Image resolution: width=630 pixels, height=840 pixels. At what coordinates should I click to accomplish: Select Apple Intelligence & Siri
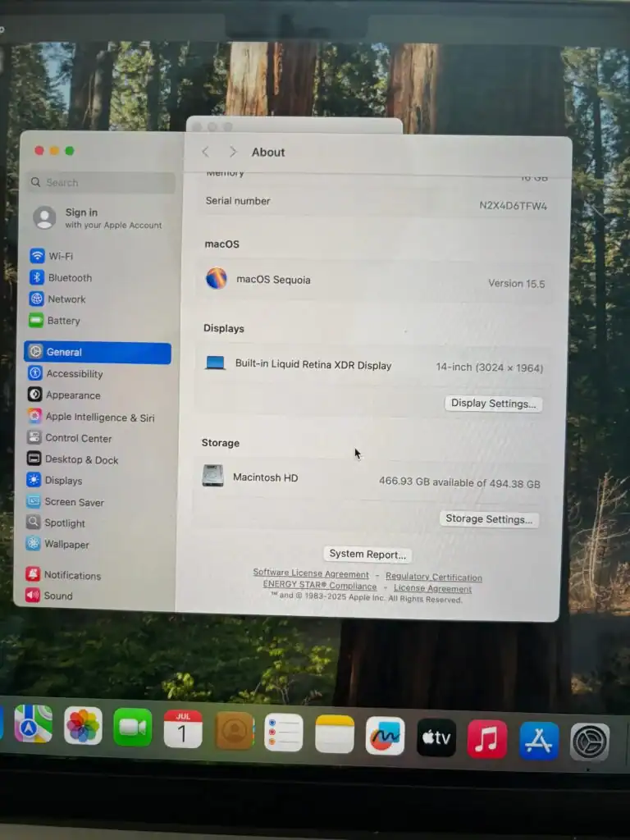pyautogui.click(x=99, y=418)
